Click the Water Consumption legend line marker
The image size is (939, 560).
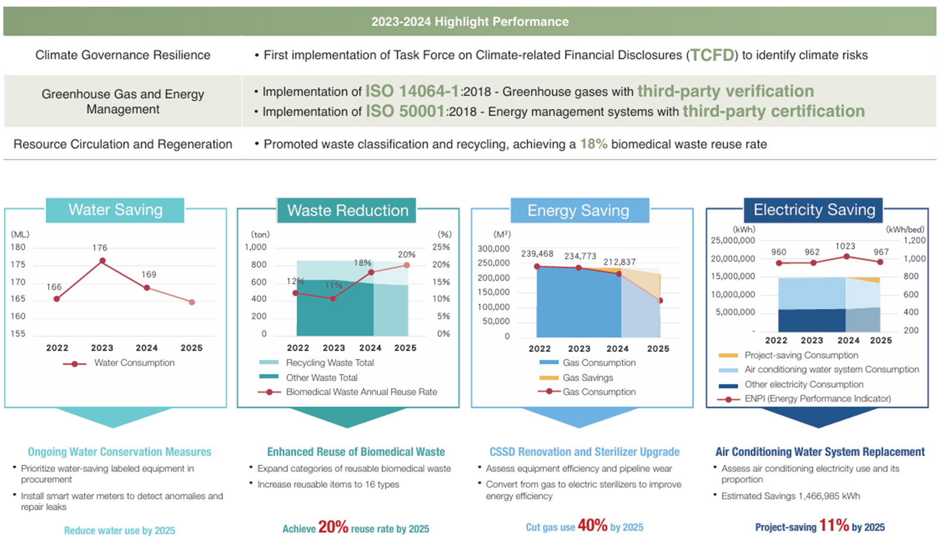(x=75, y=364)
